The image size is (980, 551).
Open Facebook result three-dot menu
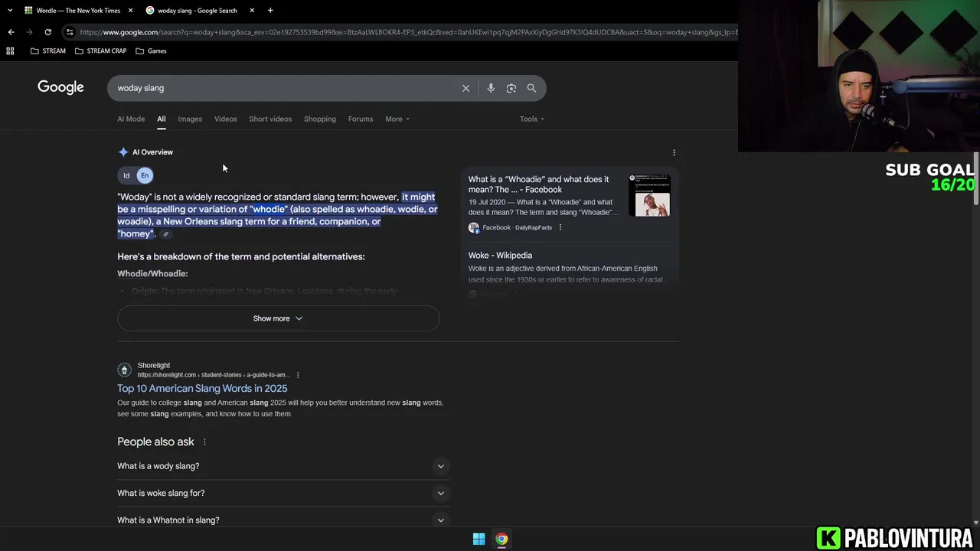click(560, 227)
